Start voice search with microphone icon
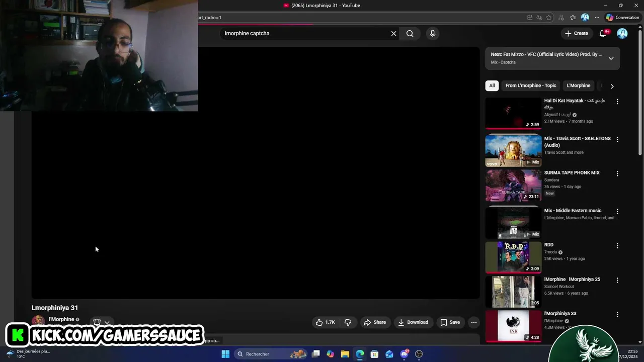The image size is (644, 362). coord(432,33)
